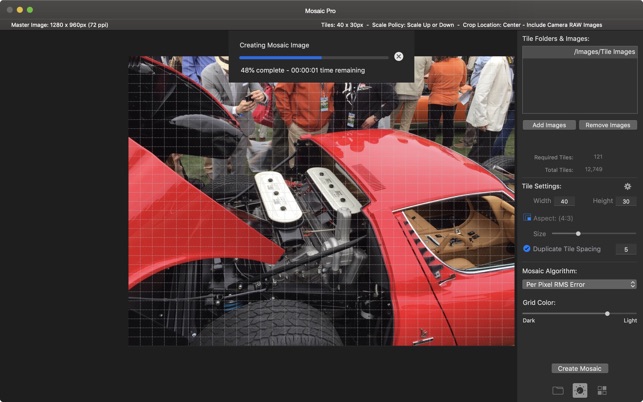Image resolution: width=643 pixels, height=402 pixels.
Task: Click the master image preview
Action: 321,201
